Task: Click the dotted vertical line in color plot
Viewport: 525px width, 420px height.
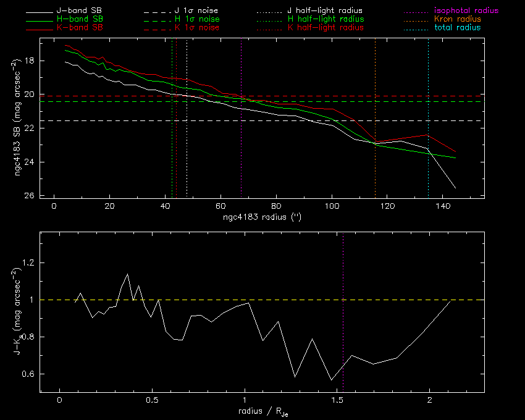Action: click(343, 346)
